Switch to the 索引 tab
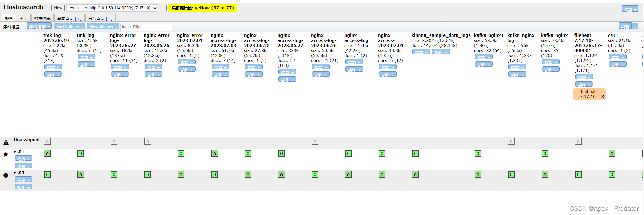Viewport: 644px width, 215px height. coord(23,18)
